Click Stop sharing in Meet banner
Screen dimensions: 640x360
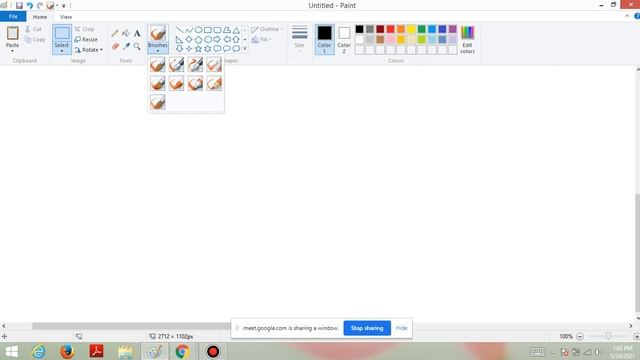point(367,328)
